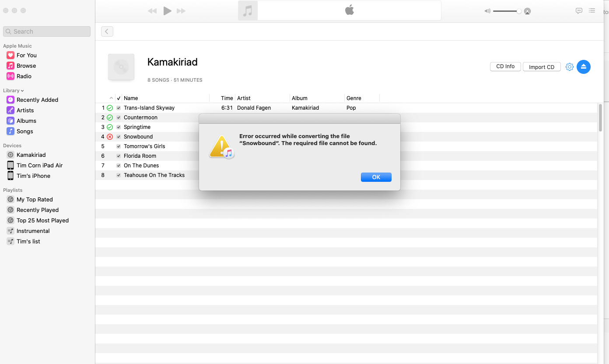This screenshot has width=609, height=364.
Task: Uncheck the Teahouse On The Tracks checkbox
Action: tap(119, 175)
